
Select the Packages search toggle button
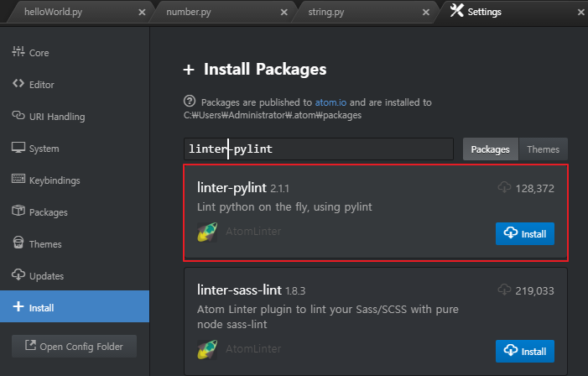[491, 149]
